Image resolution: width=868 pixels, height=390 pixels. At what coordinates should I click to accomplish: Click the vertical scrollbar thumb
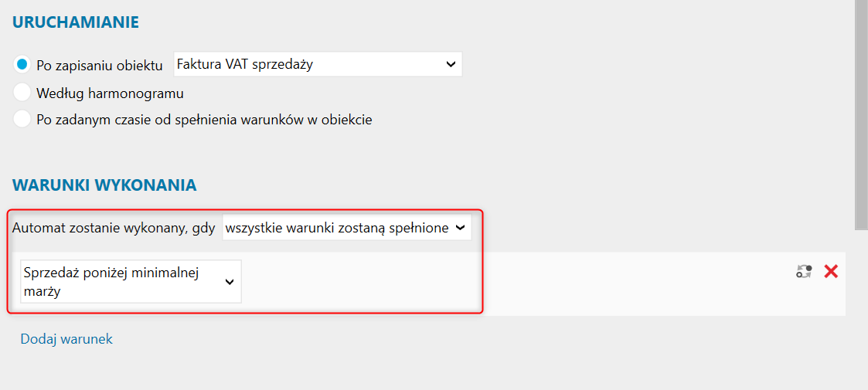pyautogui.click(x=861, y=116)
